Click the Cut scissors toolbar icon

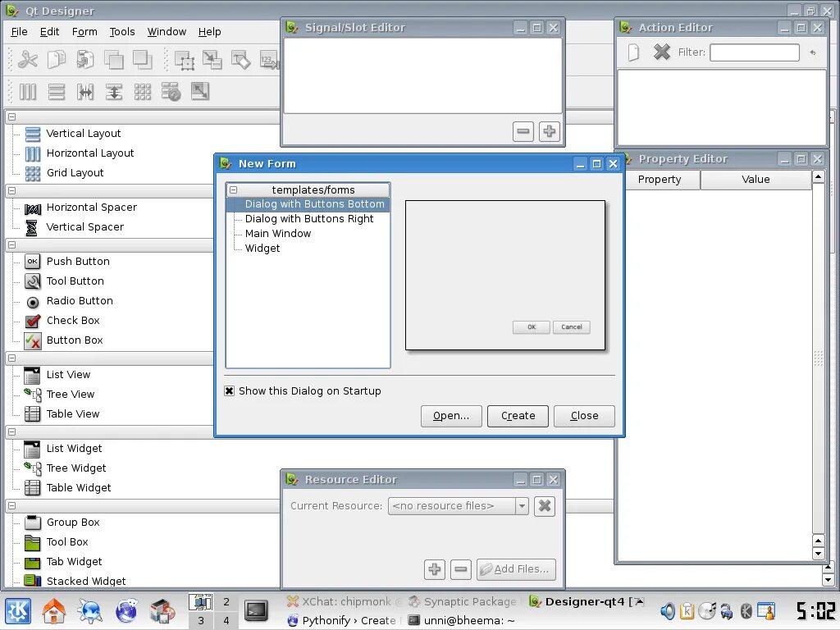[x=27, y=59]
